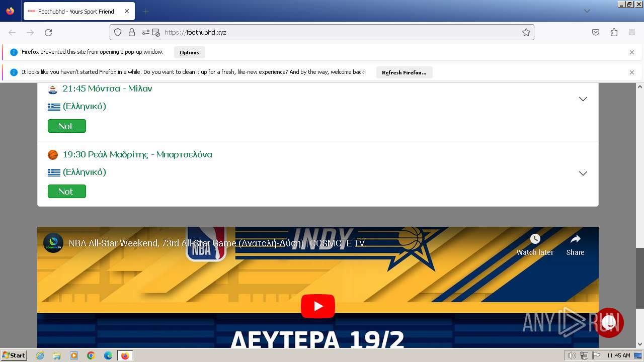Launch Internet Explorer from the taskbar
Screen dimensions: 644x362
pos(40,355)
